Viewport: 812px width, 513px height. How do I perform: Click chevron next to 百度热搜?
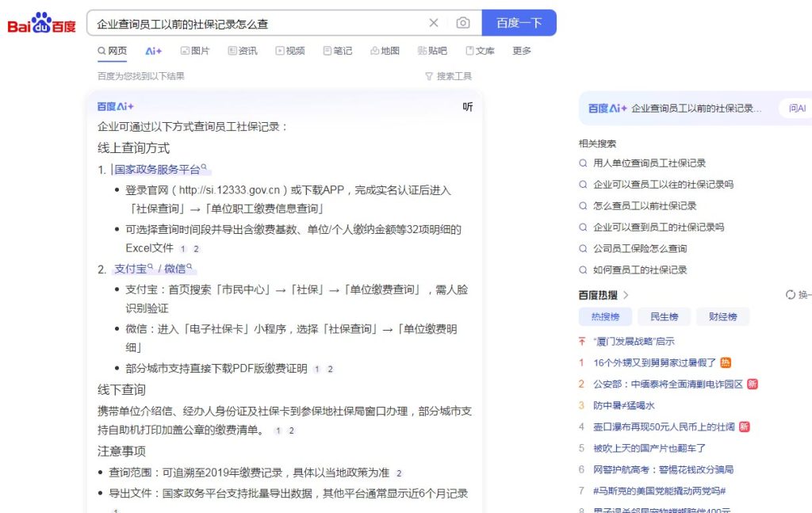[626, 295]
